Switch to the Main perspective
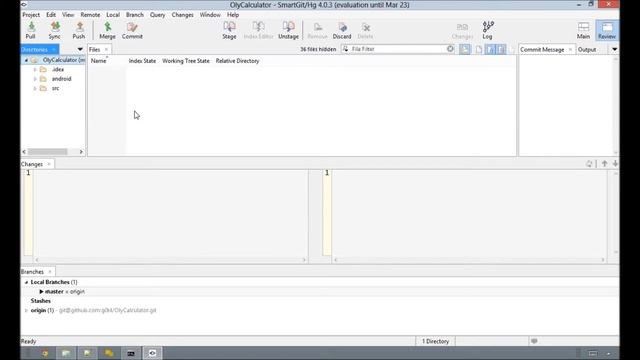 pos(583,30)
